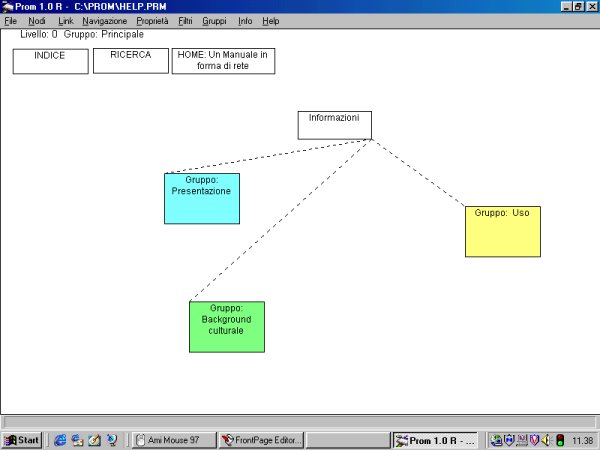Screen dimensions: 600x450
Task: Open the Navigazione menu
Action: pos(104,21)
